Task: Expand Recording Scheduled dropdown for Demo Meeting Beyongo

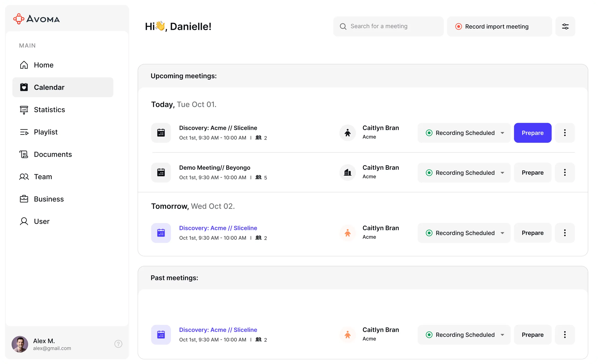Action: coord(503,172)
